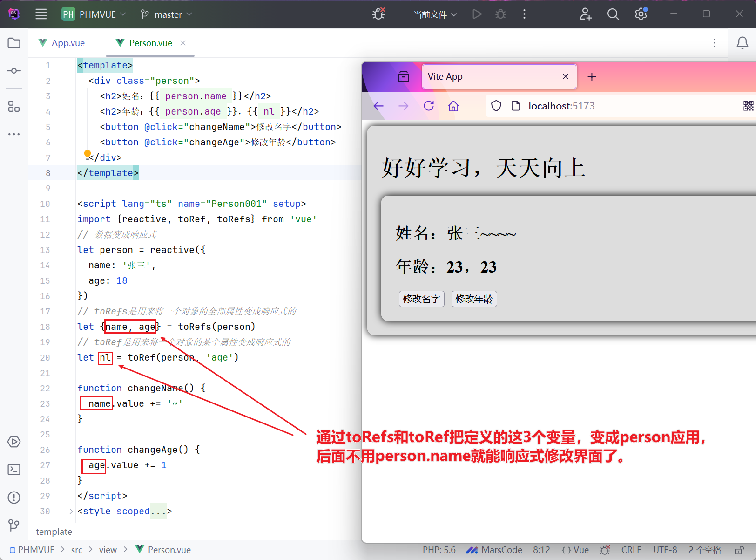Open a new browser tab

tap(592, 76)
